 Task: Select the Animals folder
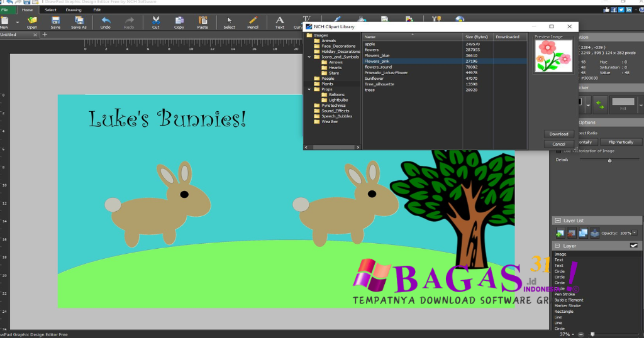click(328, 41)
